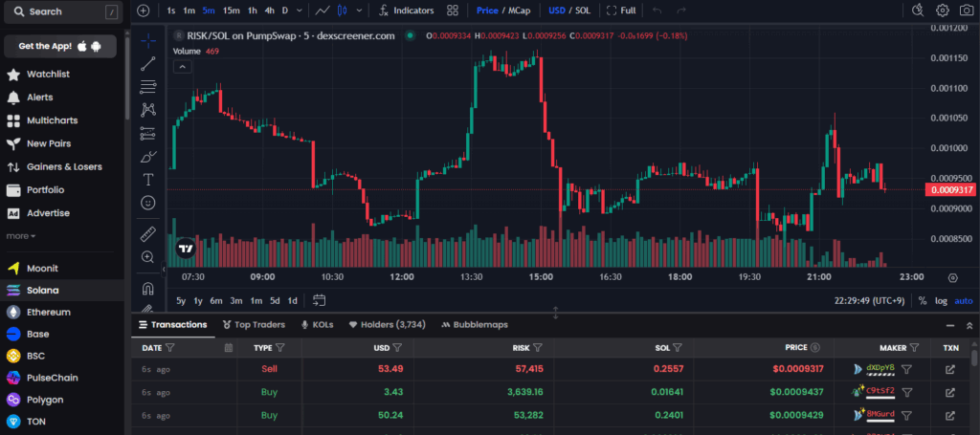The image size is (980, 435).
Task: Click the compare or add symbol plus icon
Action: pyautogui.click(x=144, y=11)
